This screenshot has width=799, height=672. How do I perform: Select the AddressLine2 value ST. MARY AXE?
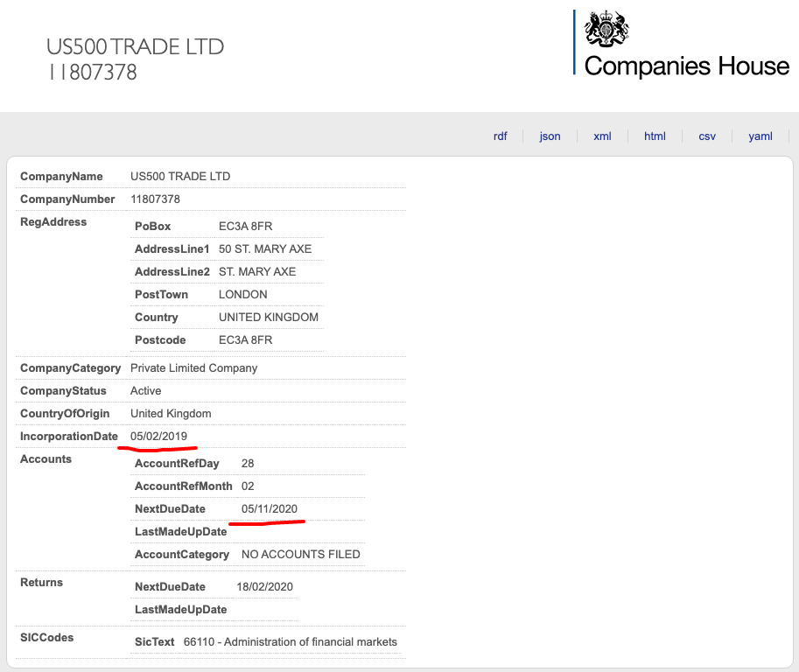(x=257, y=272)
